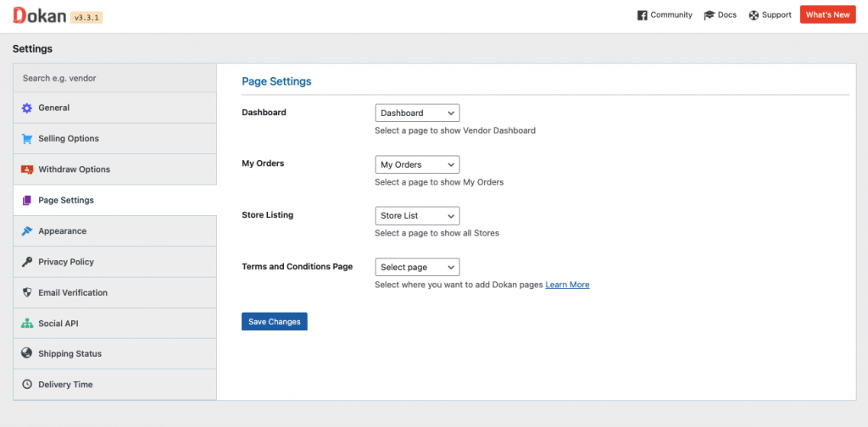Click Save Changes button
Viewport: 868px width, 427px height.
pos(275,321)
